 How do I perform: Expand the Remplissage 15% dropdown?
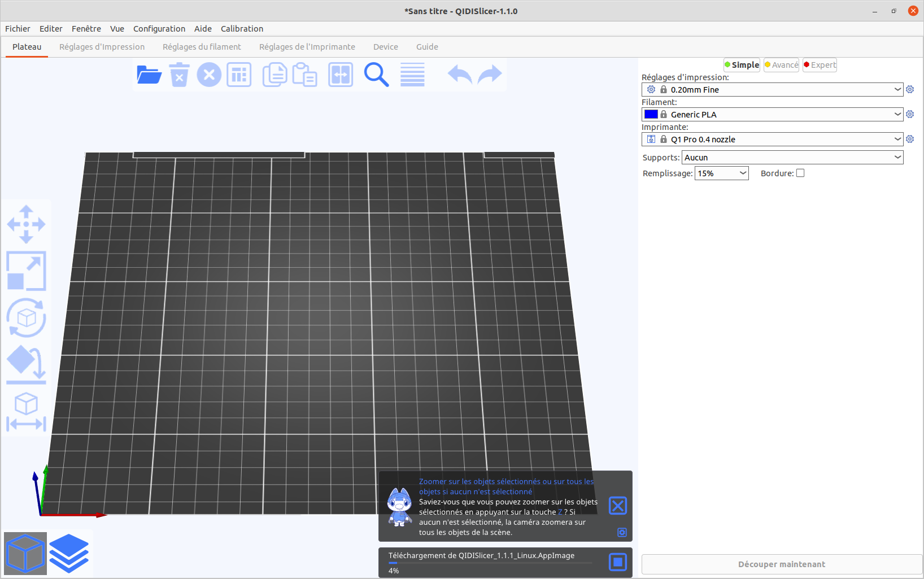tap(721, 173)
